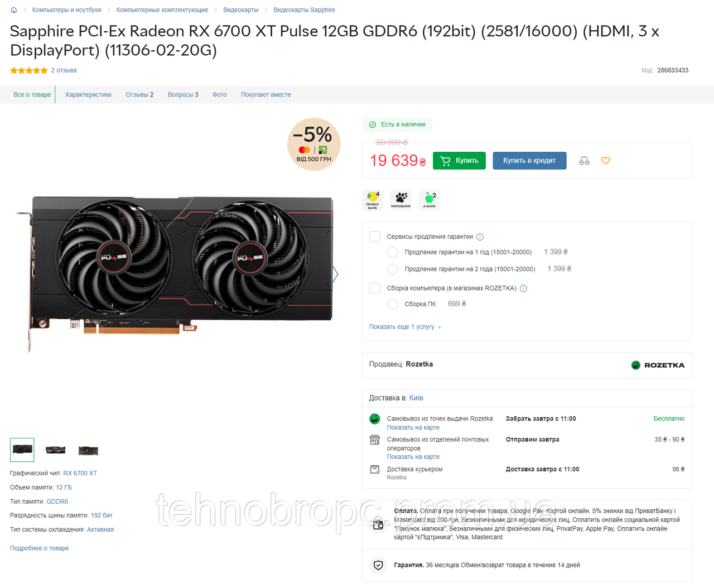This screenshot has width=714, height=588.
Task: Open info icon next to computer assembly
Action: pyautogui.click(x=523, y=288)
